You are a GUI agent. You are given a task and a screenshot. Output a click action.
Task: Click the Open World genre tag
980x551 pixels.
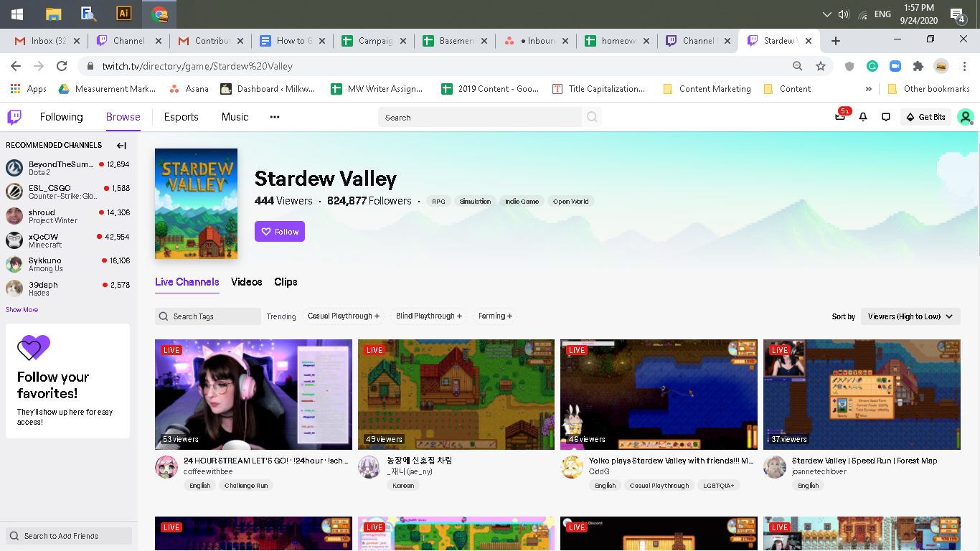(x=571, y=202)
